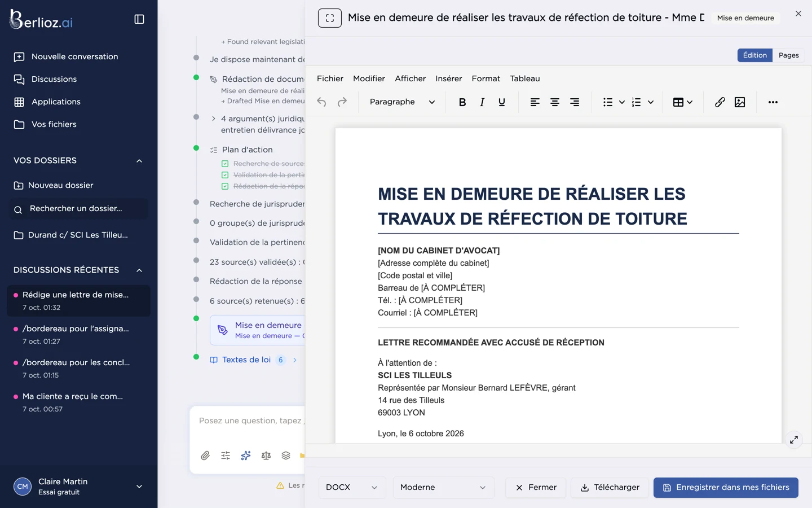
Task: Redo the last edit
Action: pos(342,102)
